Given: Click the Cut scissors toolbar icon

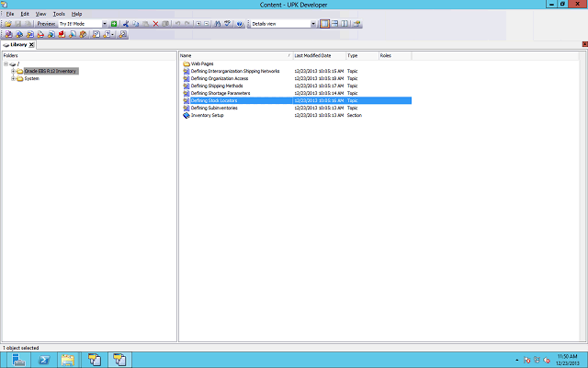Looking at the screenshot, I should (x=126, y=23).
